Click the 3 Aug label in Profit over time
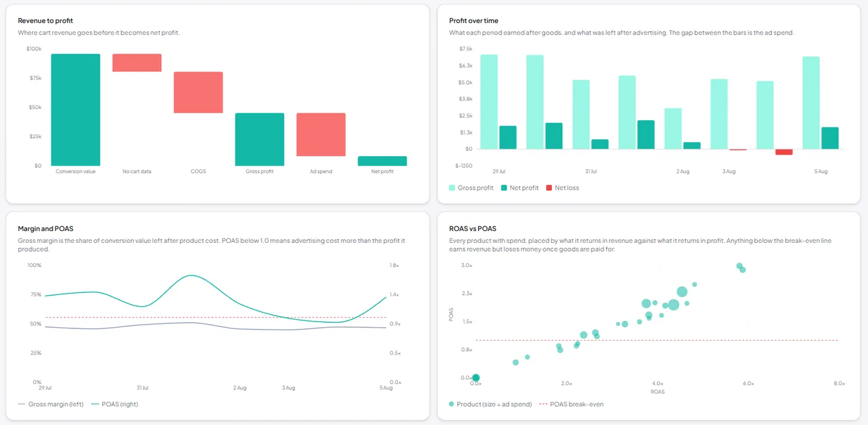868x425 pixels. (729, 171)
